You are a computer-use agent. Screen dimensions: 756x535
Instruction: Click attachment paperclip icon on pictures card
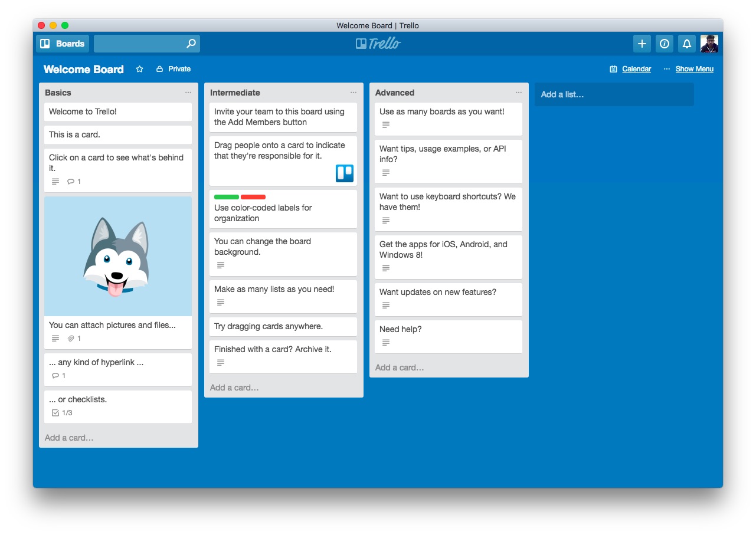[71, 339]
